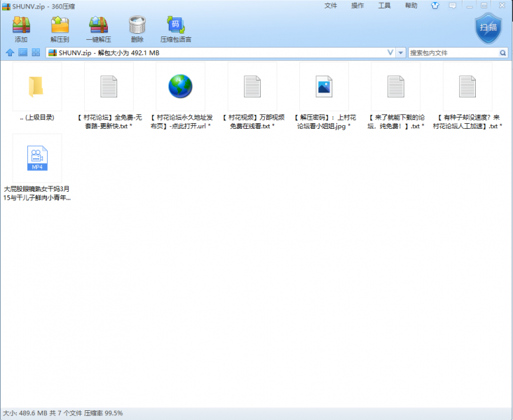Click the blue 扫描 scan shield badge
Viewport: 513px width, 420px height.
pos(487,28)
